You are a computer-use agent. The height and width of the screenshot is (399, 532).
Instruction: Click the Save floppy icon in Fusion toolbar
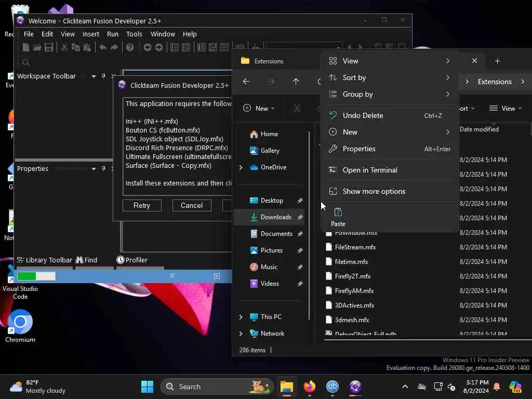(48, 47)
